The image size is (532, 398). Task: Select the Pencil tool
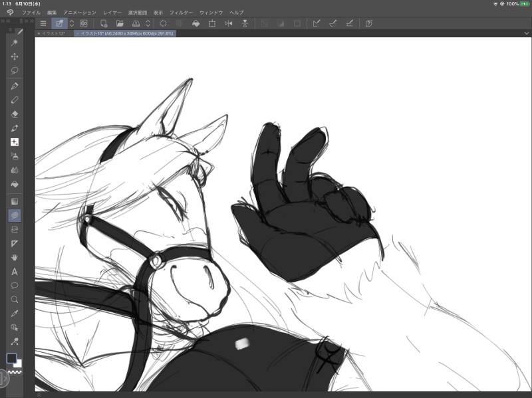coord(15,100)
